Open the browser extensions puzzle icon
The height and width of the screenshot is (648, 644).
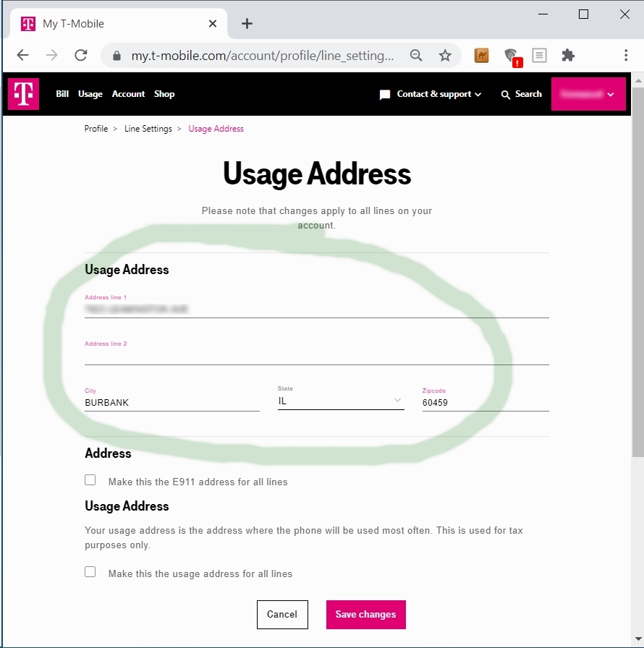[x=568, y=55]
